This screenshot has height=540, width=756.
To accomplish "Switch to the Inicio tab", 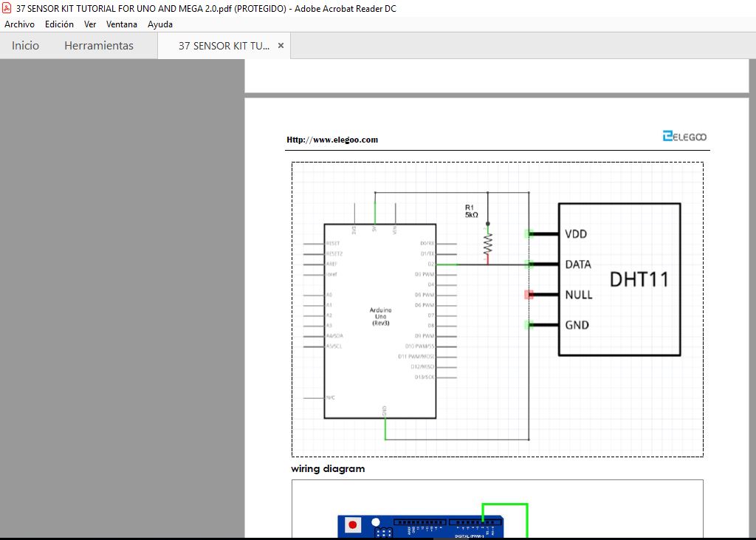I will click(26, 45).
